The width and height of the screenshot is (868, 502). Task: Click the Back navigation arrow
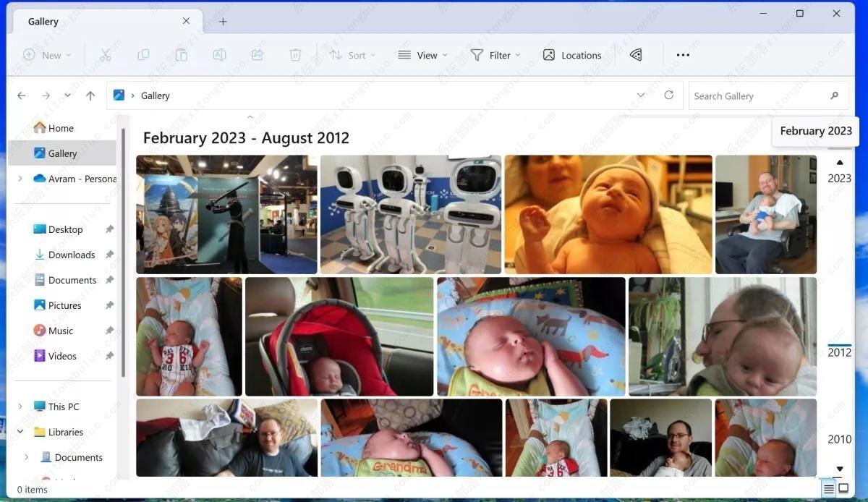(22, 95)
